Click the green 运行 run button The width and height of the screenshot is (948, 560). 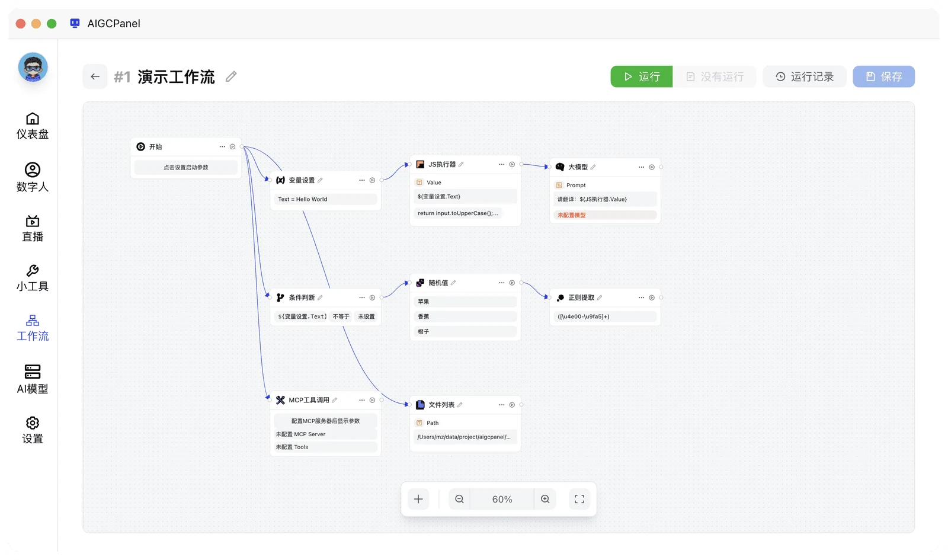(642, 76)
